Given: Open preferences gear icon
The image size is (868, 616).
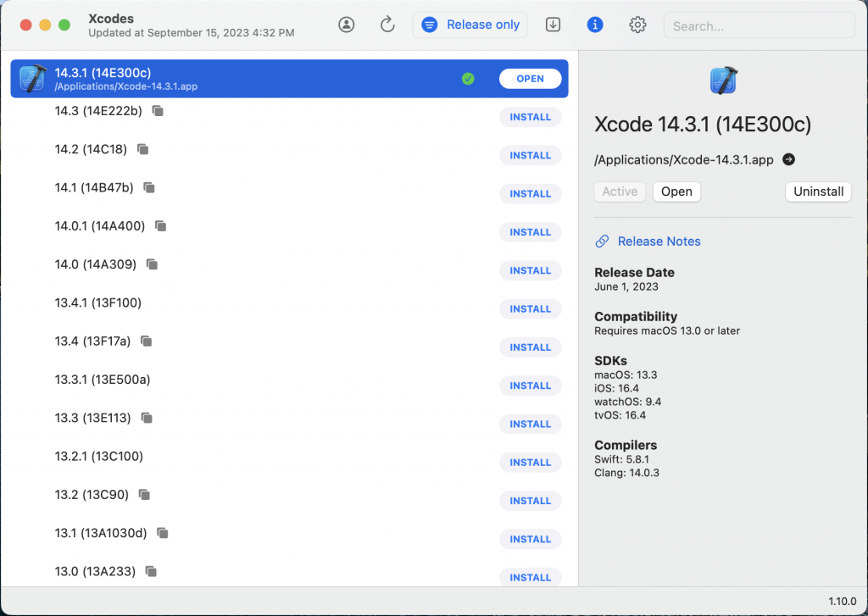Looking at the screenshot, I should pyautogui.click(x=637, y=25).
